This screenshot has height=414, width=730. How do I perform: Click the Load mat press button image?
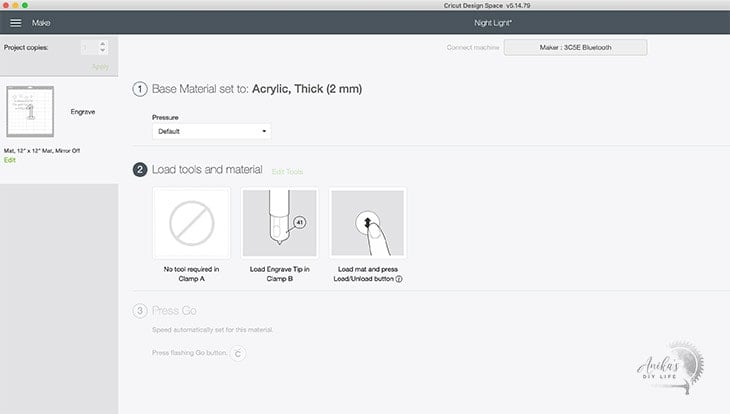pos(368,223)
